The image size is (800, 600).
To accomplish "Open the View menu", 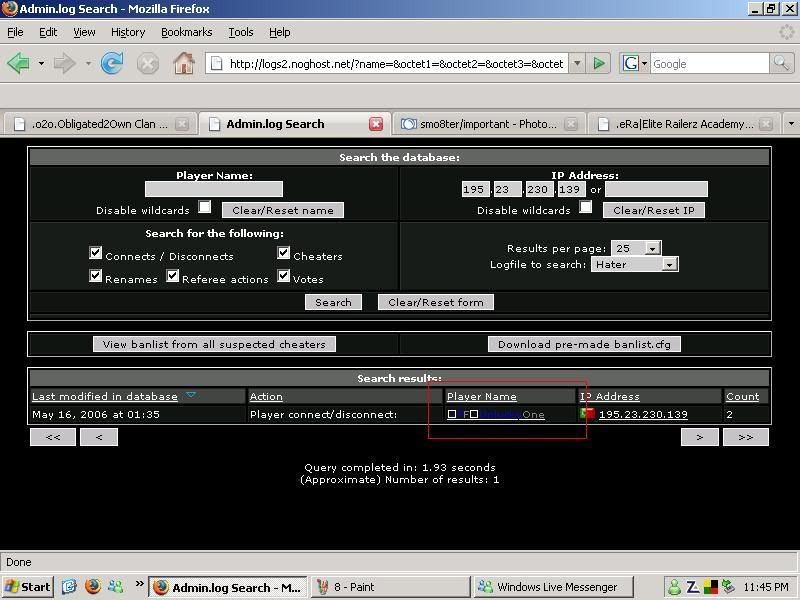I will point(84,32).
